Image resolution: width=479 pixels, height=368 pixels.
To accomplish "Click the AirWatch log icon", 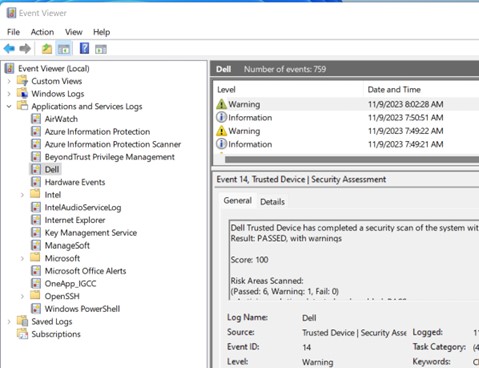I will tap(36, 119).
